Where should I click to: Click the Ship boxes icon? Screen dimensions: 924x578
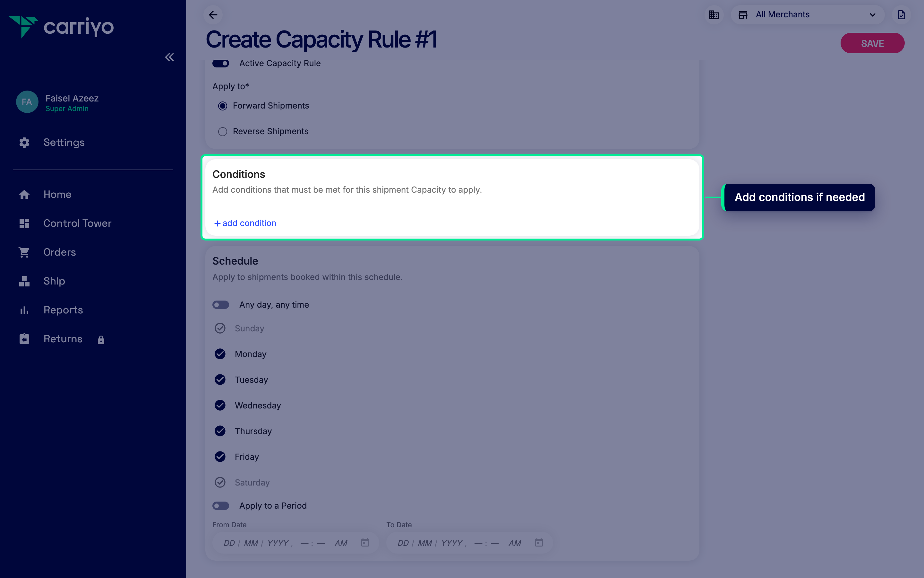point(24,281)
